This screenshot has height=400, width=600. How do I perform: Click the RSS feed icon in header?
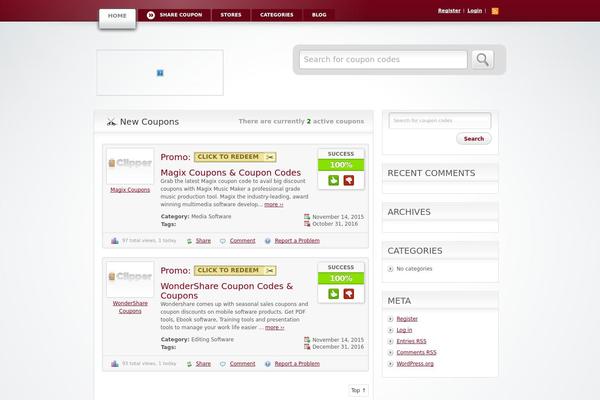[495, 11]
